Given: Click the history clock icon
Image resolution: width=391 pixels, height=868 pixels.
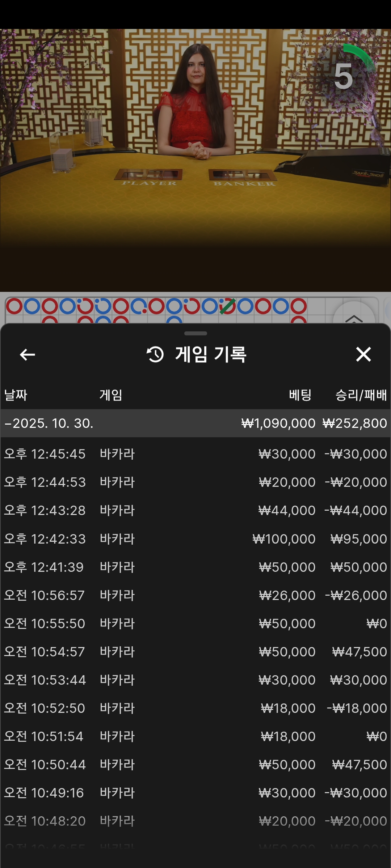Looking at the screenshot, I should (x=155, y=354).
